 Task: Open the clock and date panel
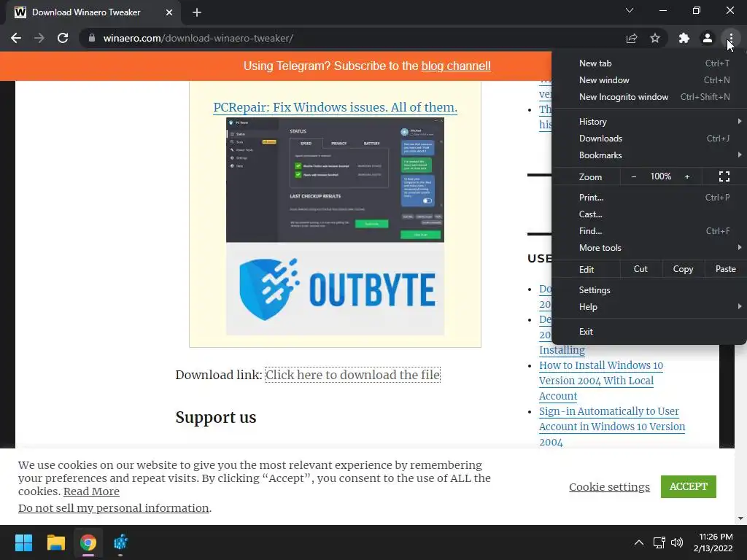click(713, 542)
